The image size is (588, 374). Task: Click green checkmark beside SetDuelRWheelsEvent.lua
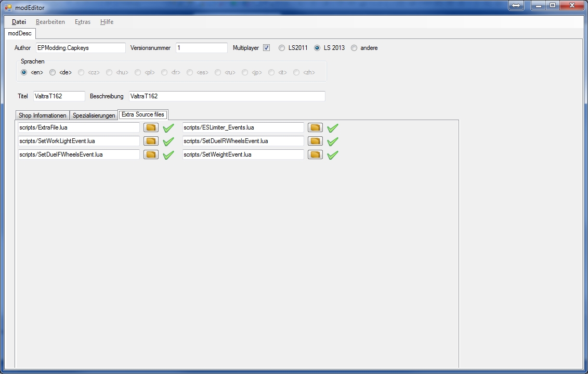333,141
